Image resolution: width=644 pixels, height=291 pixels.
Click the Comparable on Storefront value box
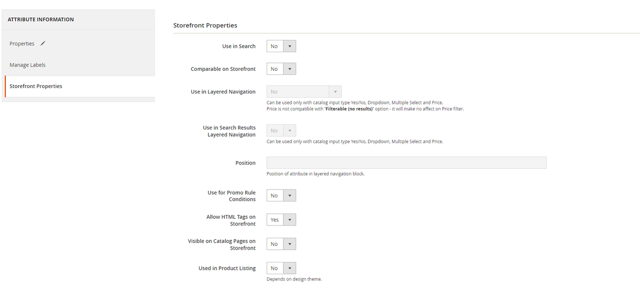[x=274, y=68]
